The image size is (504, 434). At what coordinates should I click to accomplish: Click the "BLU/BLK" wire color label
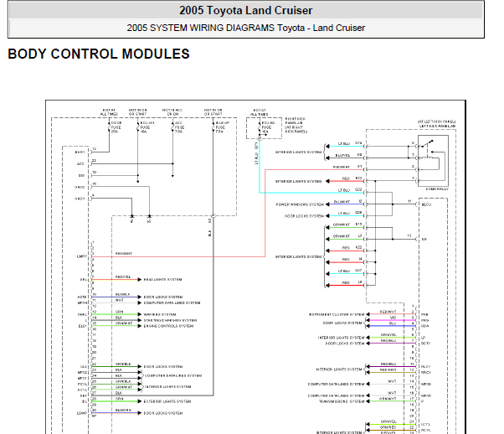click(122, 294)
